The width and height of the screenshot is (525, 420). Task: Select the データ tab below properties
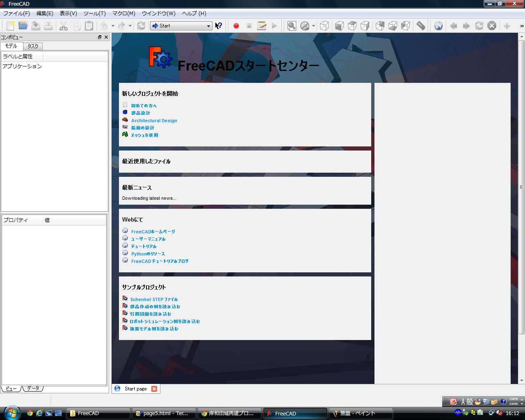pyautogui.click(x=33, y=388)
